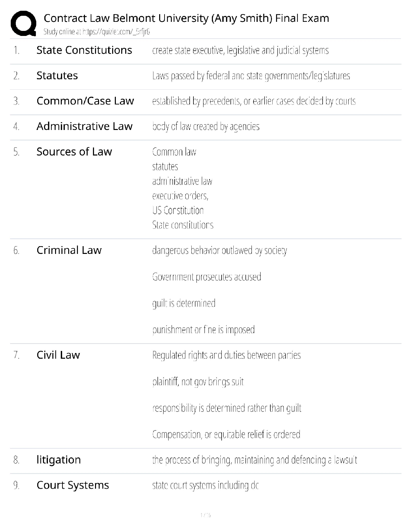
Task: Click 'state court systems including dc' definition
Action: [205, 485]
